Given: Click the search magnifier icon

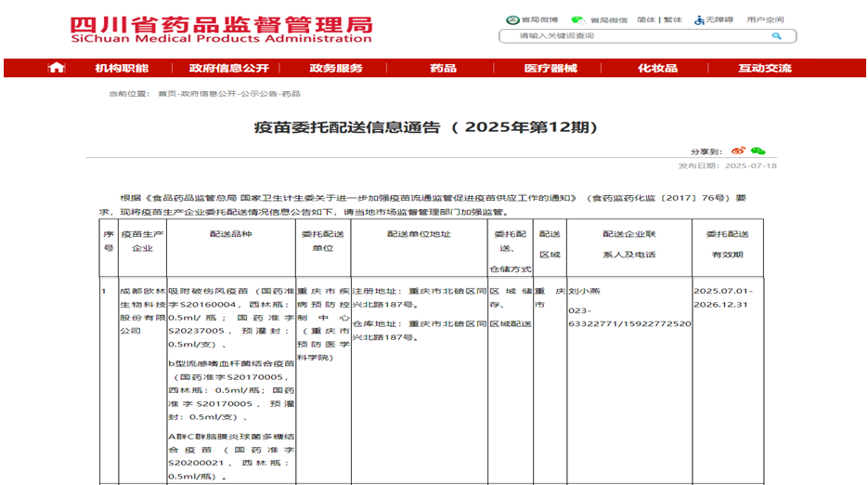Looking at the screenshot, I should point(776,36).
